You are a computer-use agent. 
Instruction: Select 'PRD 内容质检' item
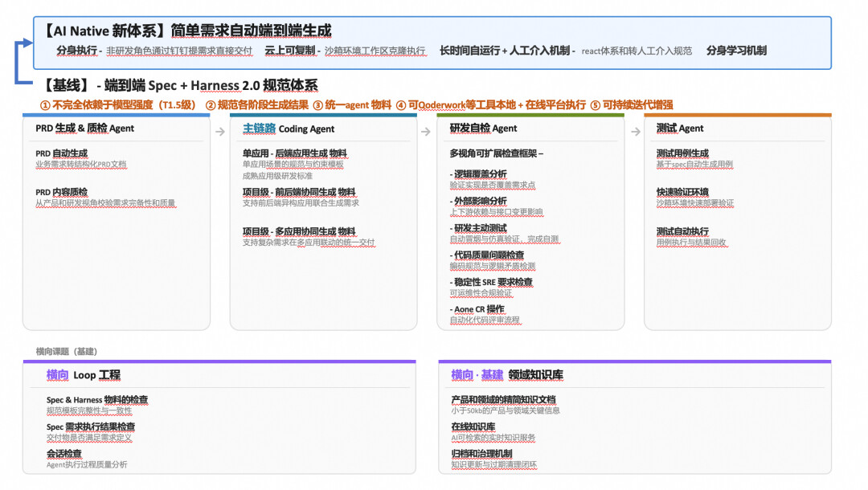tap(61, 192)
